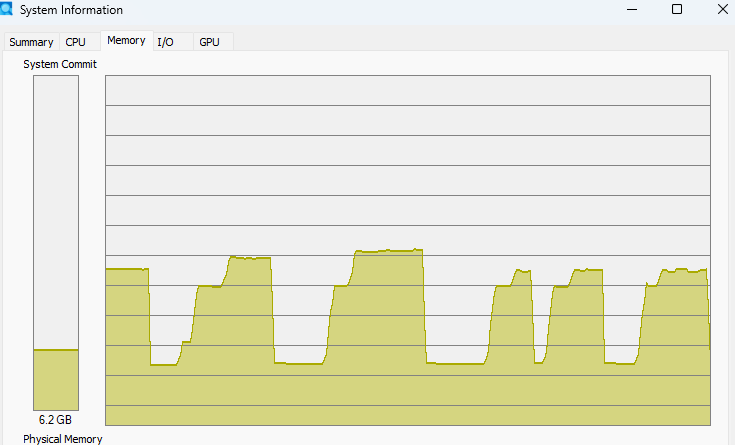The image size is (735, 445).
Task: Click the System Commit usage bar
Action: coord(56,243)
